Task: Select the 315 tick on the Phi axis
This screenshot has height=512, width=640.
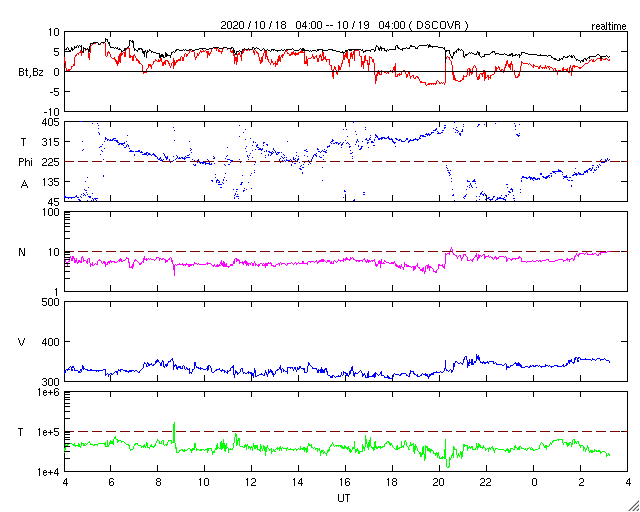Action: click(x=51, y=142)
